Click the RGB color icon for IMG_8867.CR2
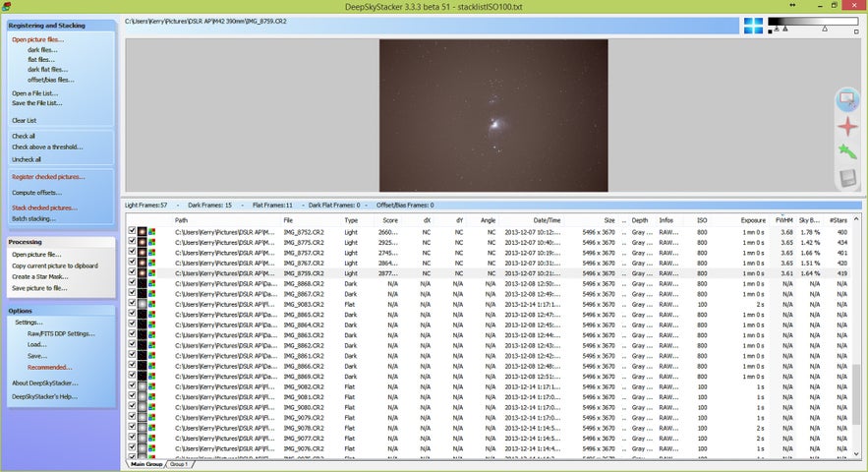Viewport: 868px width, 472px height. [x=151, y=294]
